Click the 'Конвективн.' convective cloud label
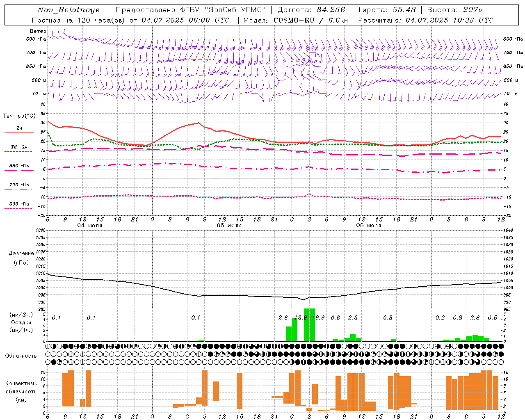 21,383
